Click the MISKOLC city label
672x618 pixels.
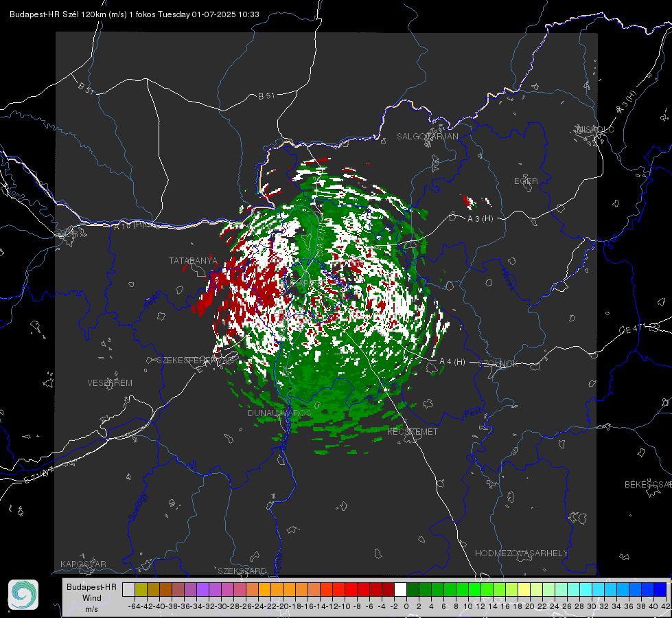pos(595,129)
